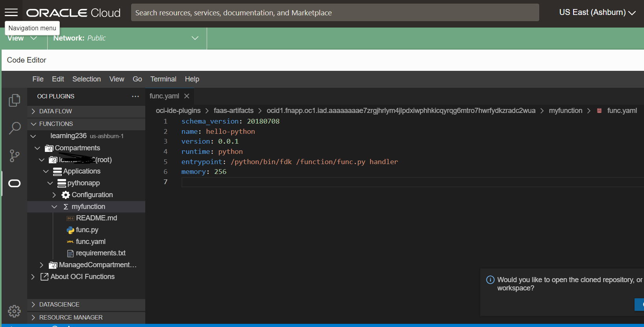Click the Applications stack icon
Viewport: 644px width, 327px height.
click(57, 172)
